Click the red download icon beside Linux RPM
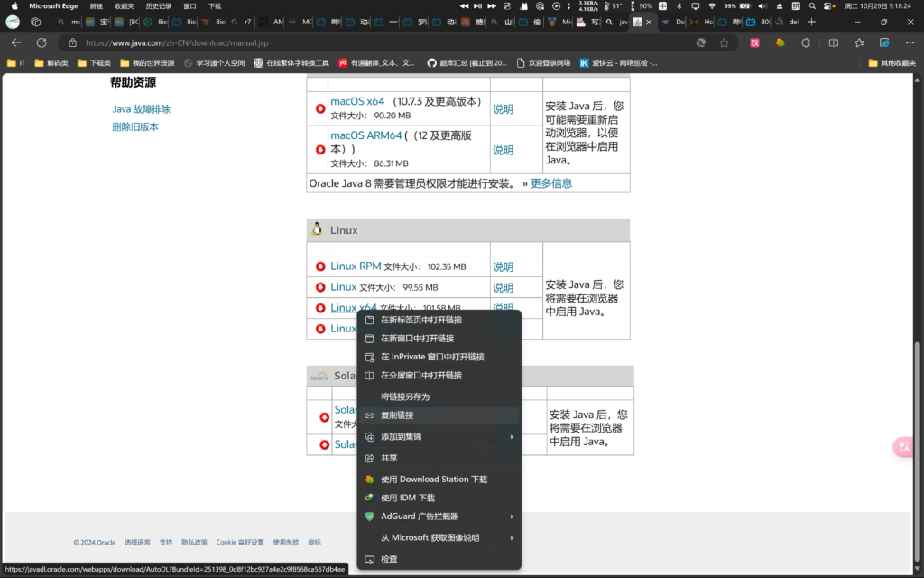The width and height of the screenshot is (924, 578). click(x=320, y=266)
